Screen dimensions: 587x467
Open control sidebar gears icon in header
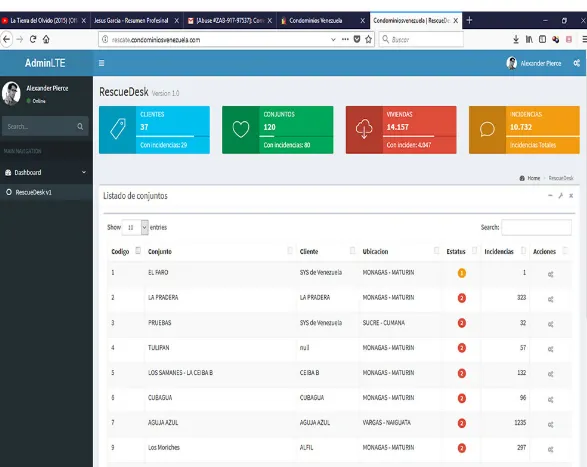click(577, 63)
